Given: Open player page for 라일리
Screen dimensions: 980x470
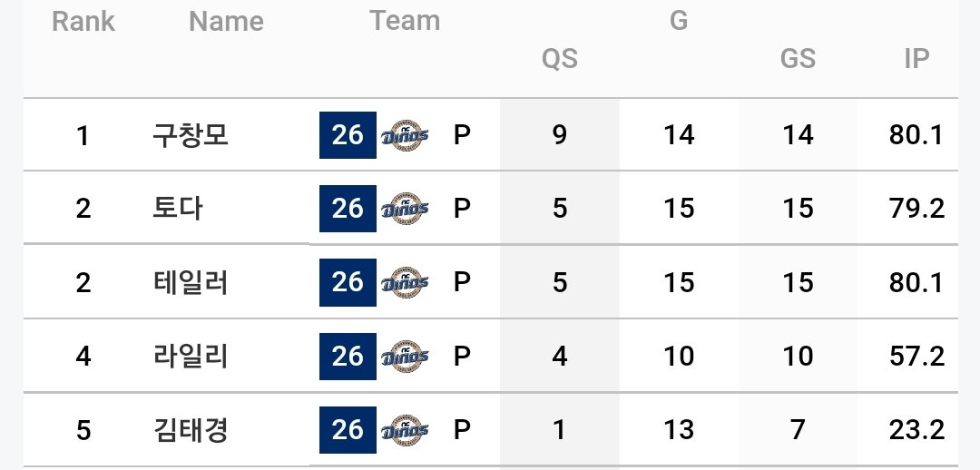Looking at the screenshot, I should coord(191,357).
